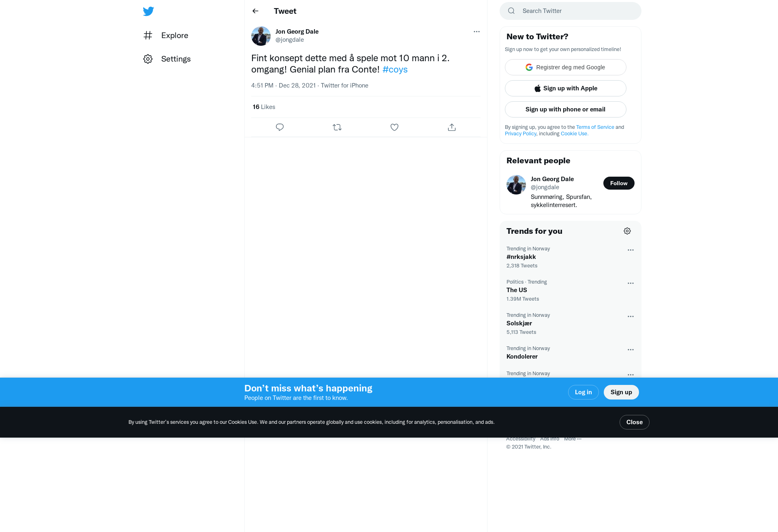This screenshot has height=532, width=778.
Task: Go back using the arrow icon
Action: click(255, 11)
